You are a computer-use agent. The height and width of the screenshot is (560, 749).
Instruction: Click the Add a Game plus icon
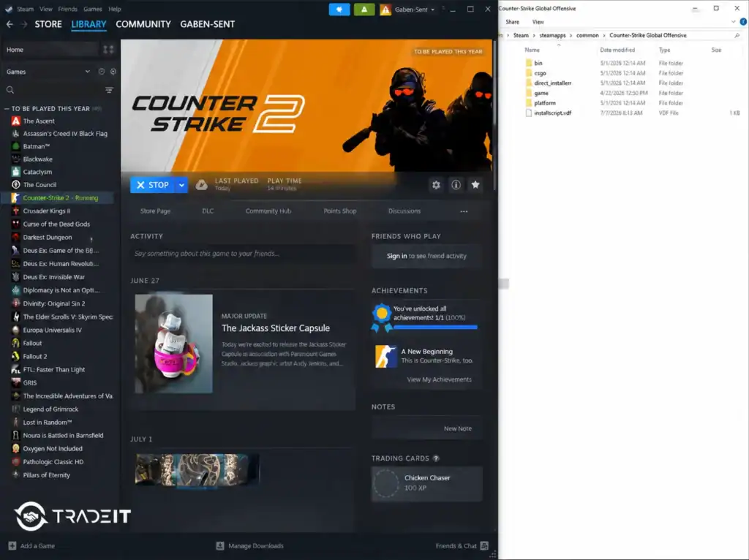pos(12,545)
